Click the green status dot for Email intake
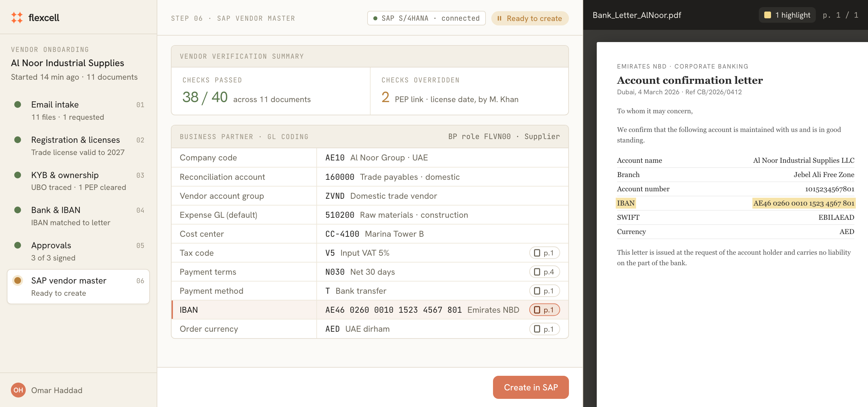Viewport: 868px width, 407px height. (x=18, y=104)
